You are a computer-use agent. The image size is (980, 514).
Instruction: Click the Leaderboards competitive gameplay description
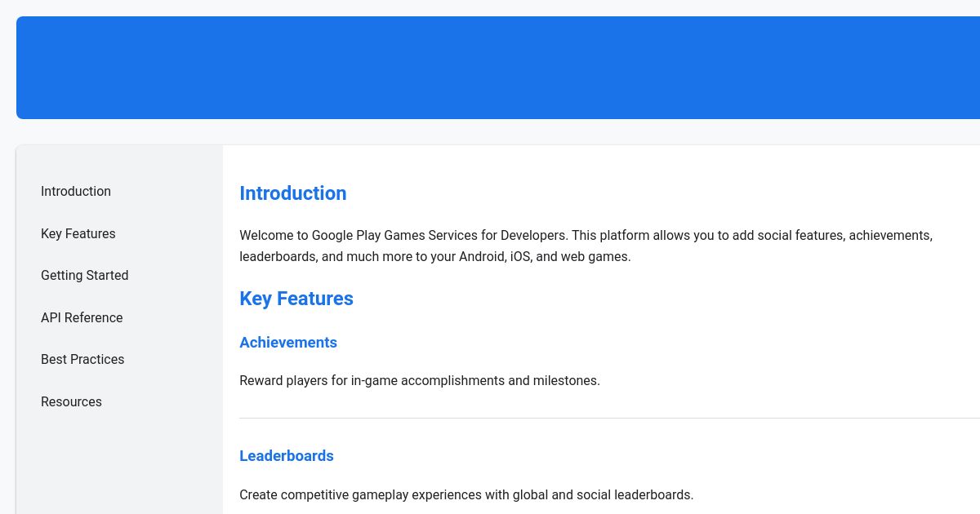pyautogui.click(x=466, y=494)
